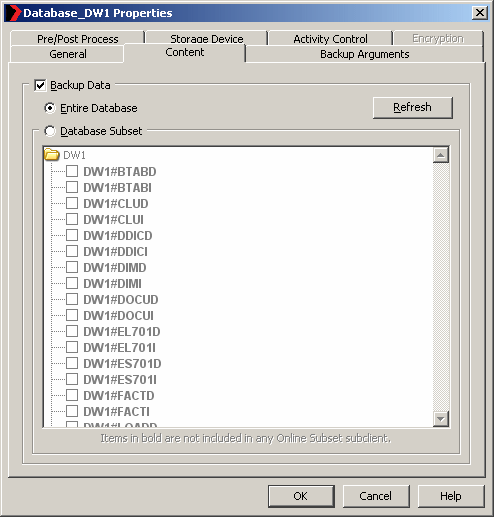
Task: Close the Database_DW1 Properties dialog
Action: 480,13
